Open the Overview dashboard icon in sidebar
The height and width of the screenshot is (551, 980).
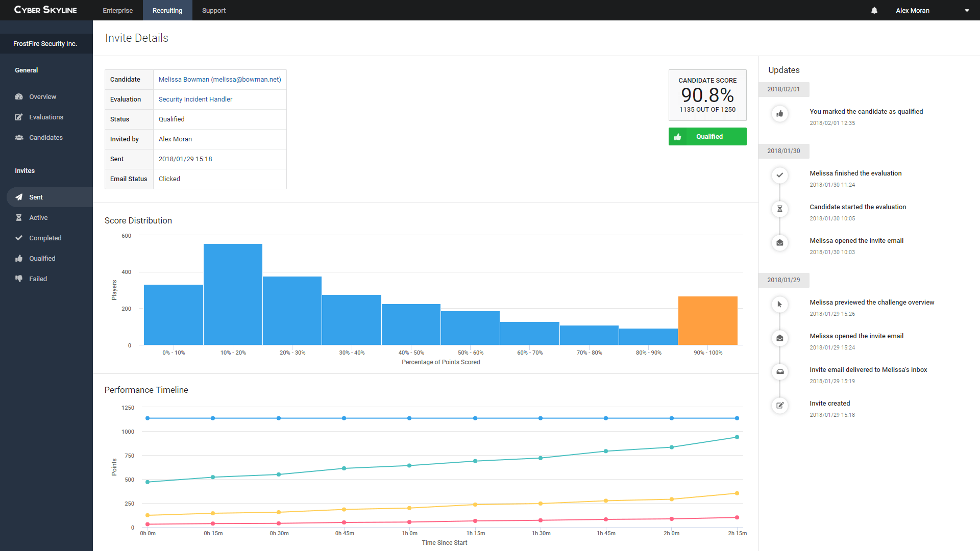(x=19, y=96)
